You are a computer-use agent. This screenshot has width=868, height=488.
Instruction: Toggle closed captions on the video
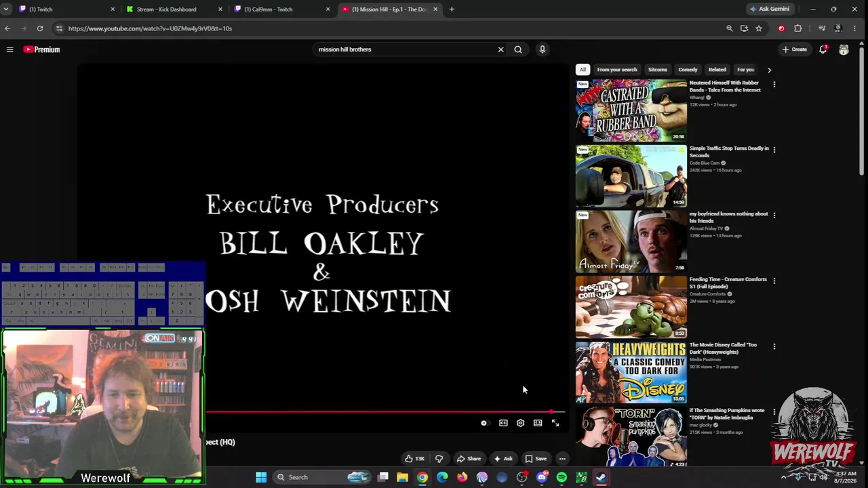point(503,423)
